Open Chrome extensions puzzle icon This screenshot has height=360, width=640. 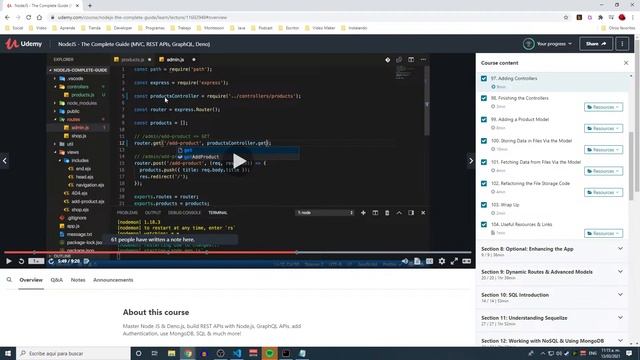600,18
